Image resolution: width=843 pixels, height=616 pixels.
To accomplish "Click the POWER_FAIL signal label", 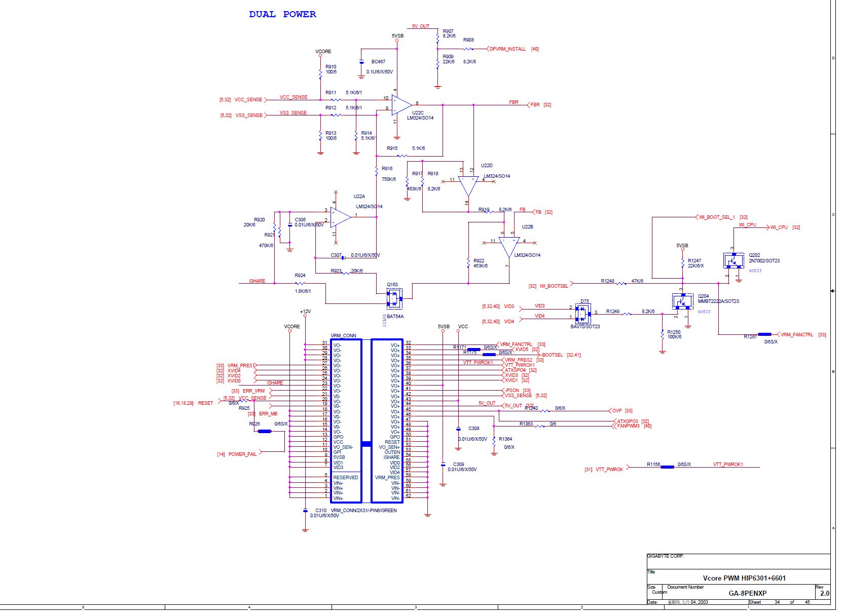I will click(242, 454).
